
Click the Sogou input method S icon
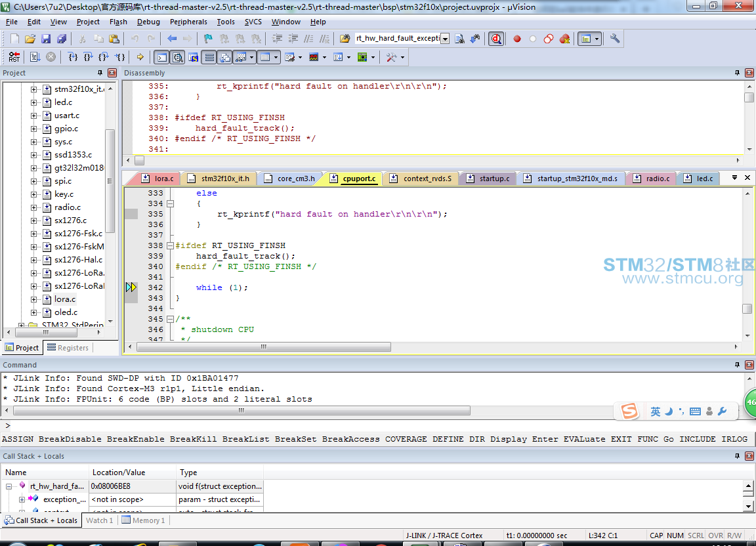[x=629, y=411]
